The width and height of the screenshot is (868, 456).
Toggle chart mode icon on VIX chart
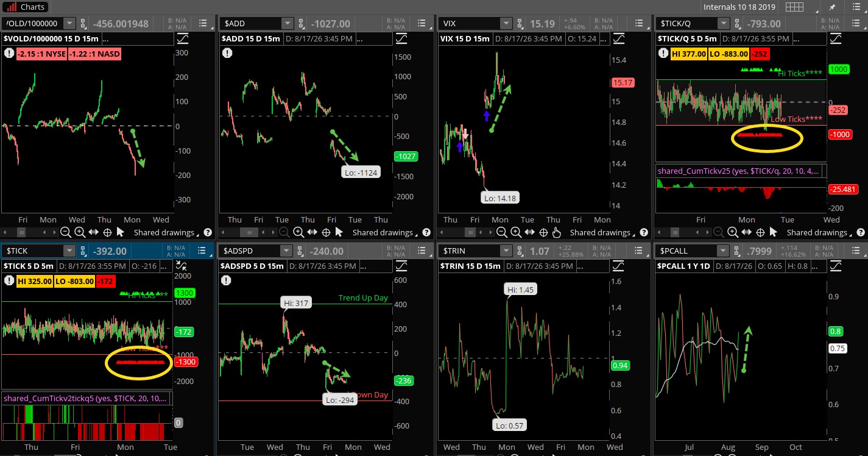[618, 38]
